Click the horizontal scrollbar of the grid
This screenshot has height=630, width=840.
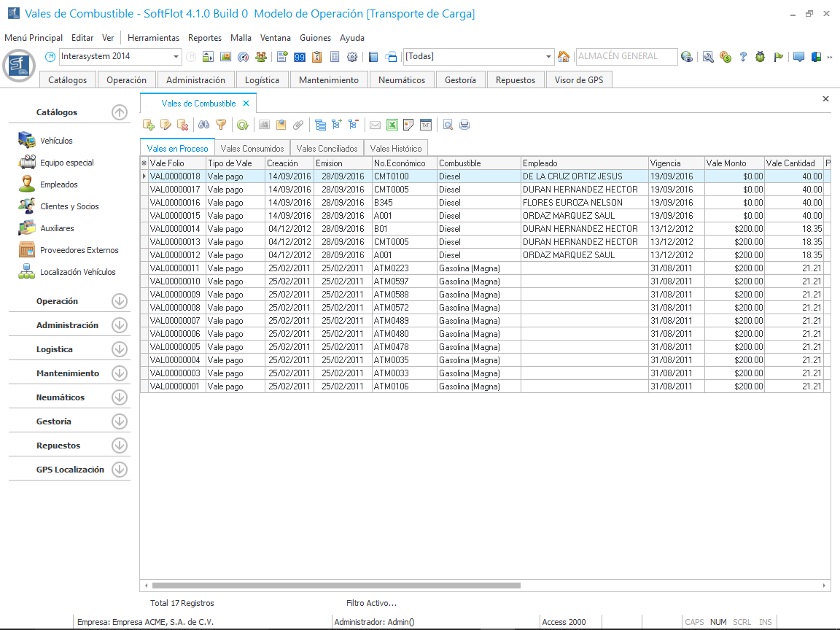click(335, 586)
